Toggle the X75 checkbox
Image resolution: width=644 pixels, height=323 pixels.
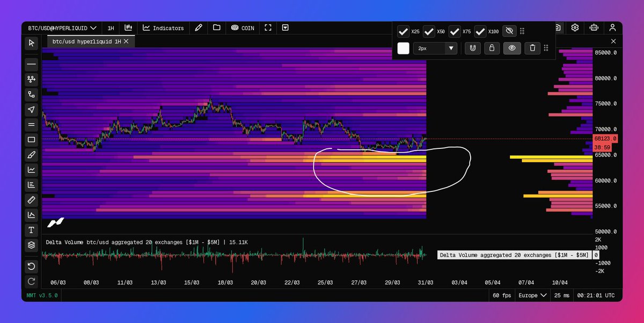point(455,31)
